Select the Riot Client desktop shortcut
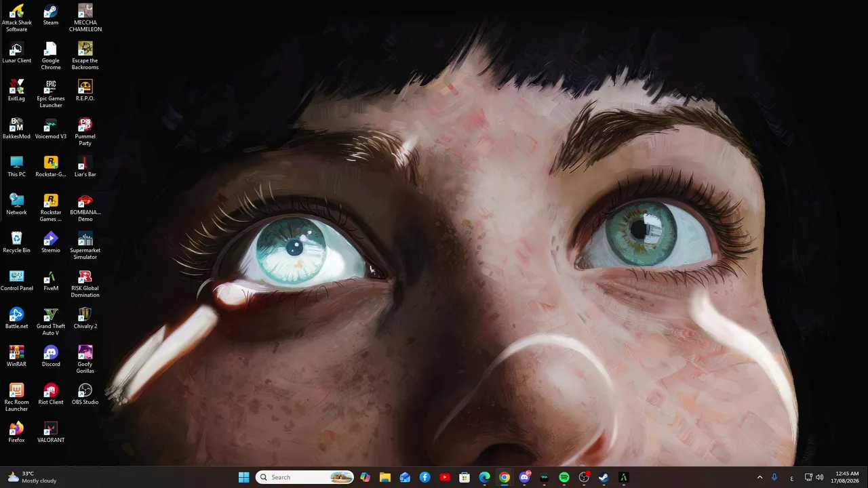868x488 pixels. [51, 394]
